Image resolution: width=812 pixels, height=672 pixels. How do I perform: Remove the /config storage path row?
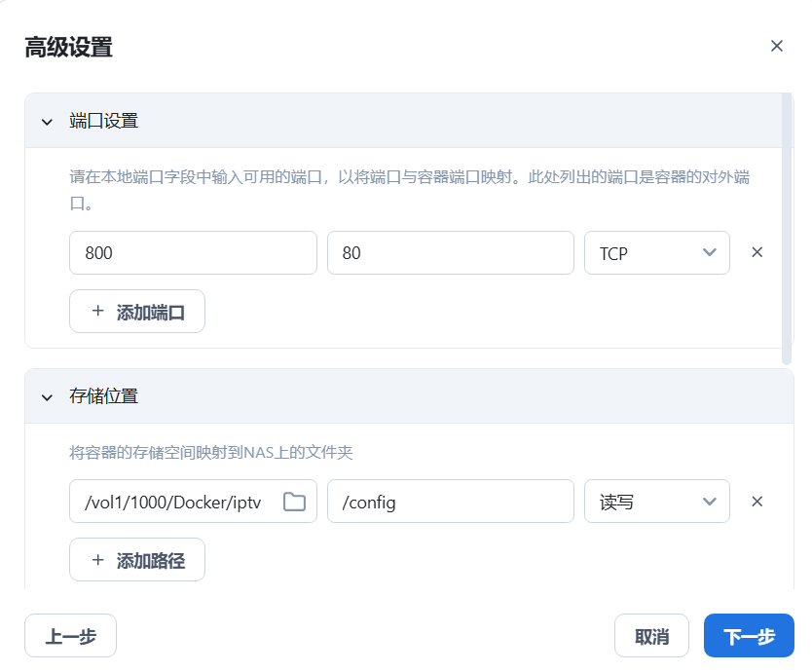[x=757, y=501]
